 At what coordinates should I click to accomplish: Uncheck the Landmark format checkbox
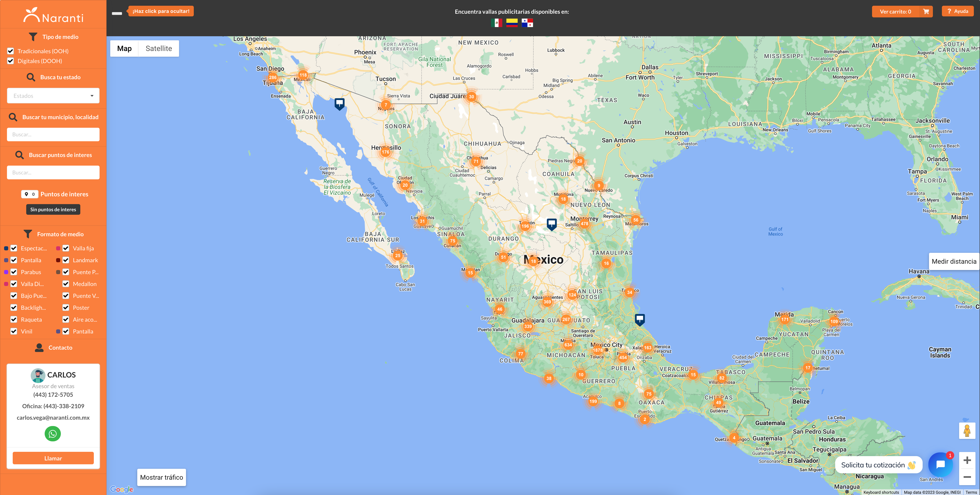66,260
